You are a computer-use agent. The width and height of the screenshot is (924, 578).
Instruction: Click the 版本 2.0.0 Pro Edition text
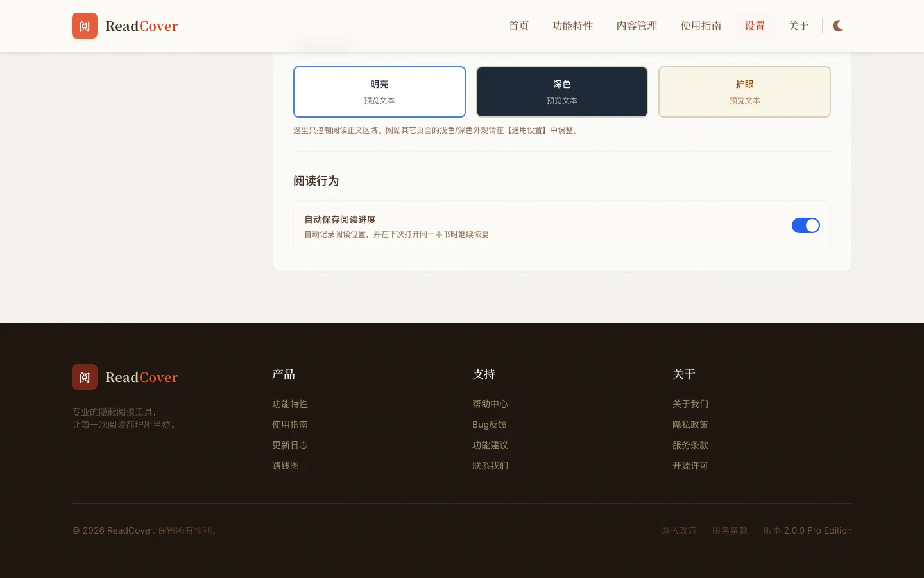(807, 530)
